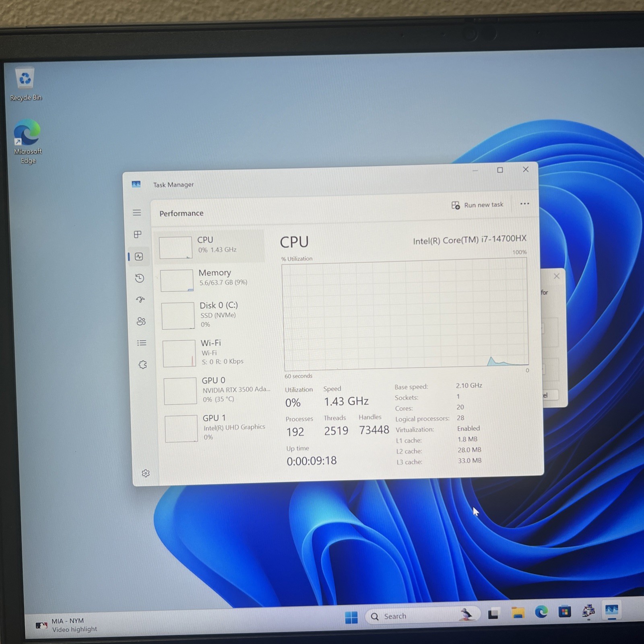Image resolution: width=644 pixels, height=644 pixels.
Task: Click the Intel(R) Core(TM) i7-14700HX label
Action: point(470,240)
